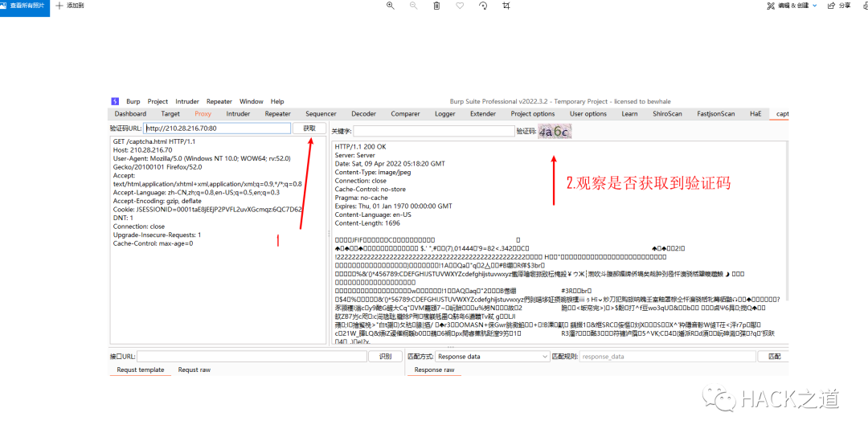868x437 pixels.
Task: Click the captcha image thumbnail 4a6c
Action: pyautogui.click(x=554, y=132)
